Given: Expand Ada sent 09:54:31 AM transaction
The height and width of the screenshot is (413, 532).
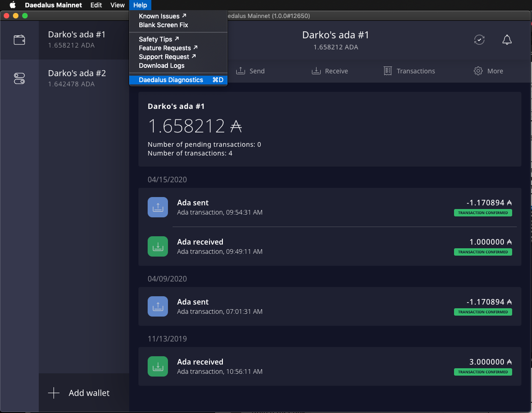Looking at the screenshot, I should pos(330,207).
